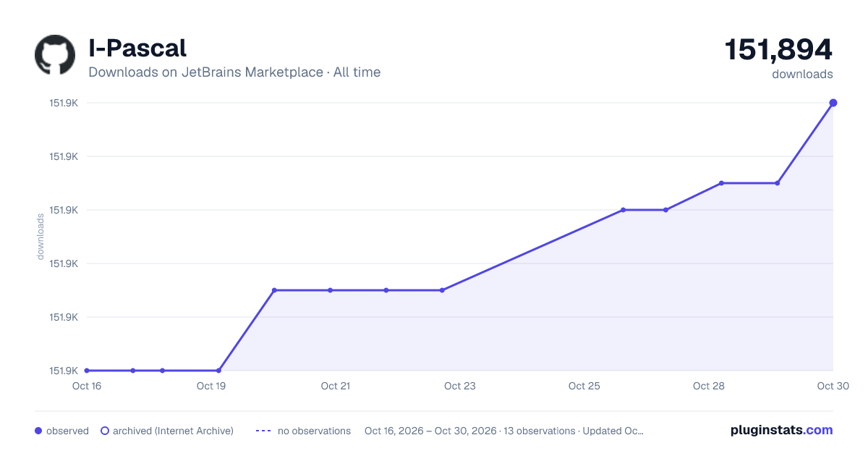
Task: Click the 'downloads' caption under the total
Action: [802, 74]
